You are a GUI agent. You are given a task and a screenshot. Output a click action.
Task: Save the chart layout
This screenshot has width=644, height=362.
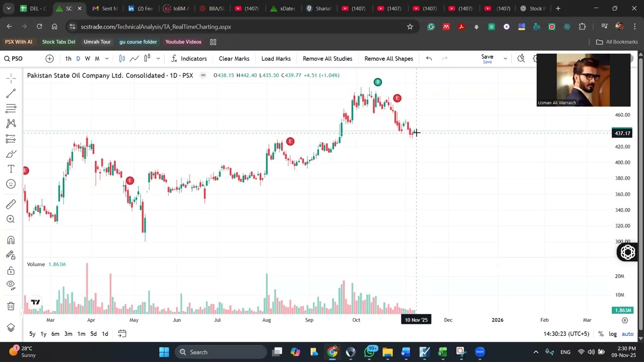coord(487,59)
